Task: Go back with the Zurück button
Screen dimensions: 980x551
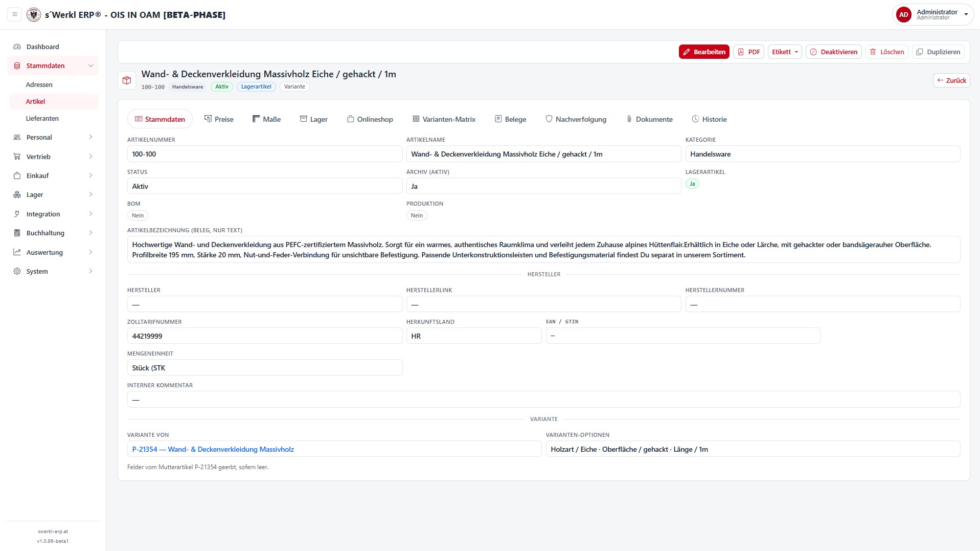Action: pyautogui.click(x=951, y=80)
